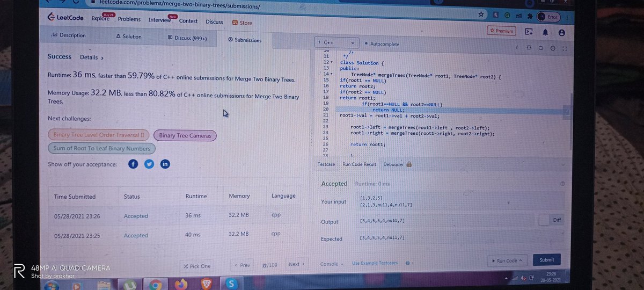The width and height of the screenshot is (644, 290).
Task: Open Sum of Root To Leaf Binary Numbers
Action: 101,148
